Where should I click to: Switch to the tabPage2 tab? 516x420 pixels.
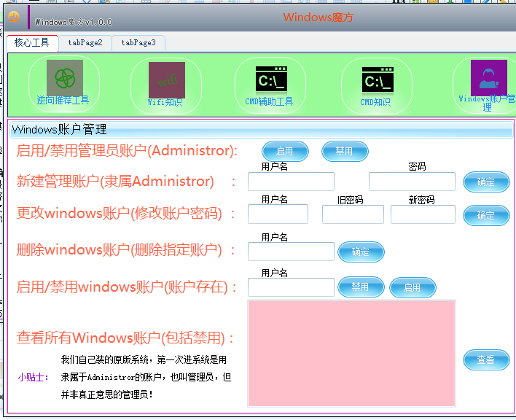tap(85, 43)
